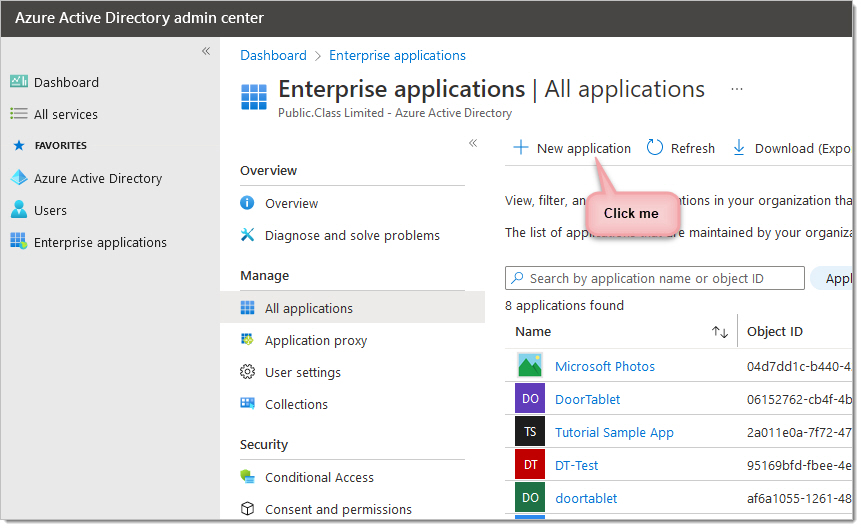The height and width of the screenshot is (528, 861).
Task: Open Collections in the Manage section
Action: tap(296, 404)
